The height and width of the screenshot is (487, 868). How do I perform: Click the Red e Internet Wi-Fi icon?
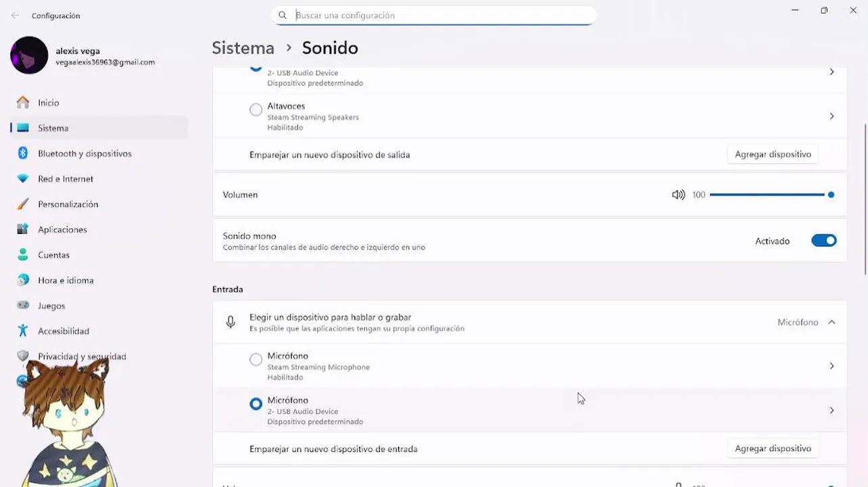pos(23,179)
